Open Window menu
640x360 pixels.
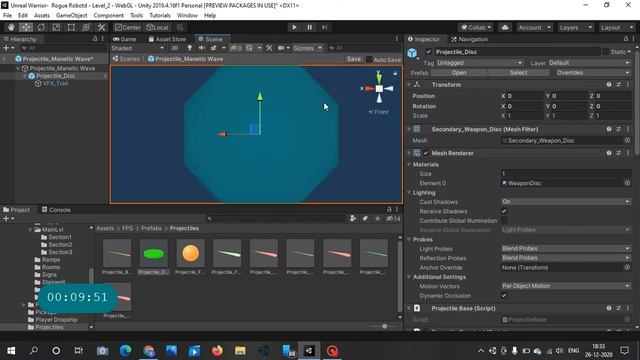tap(187, 16)
